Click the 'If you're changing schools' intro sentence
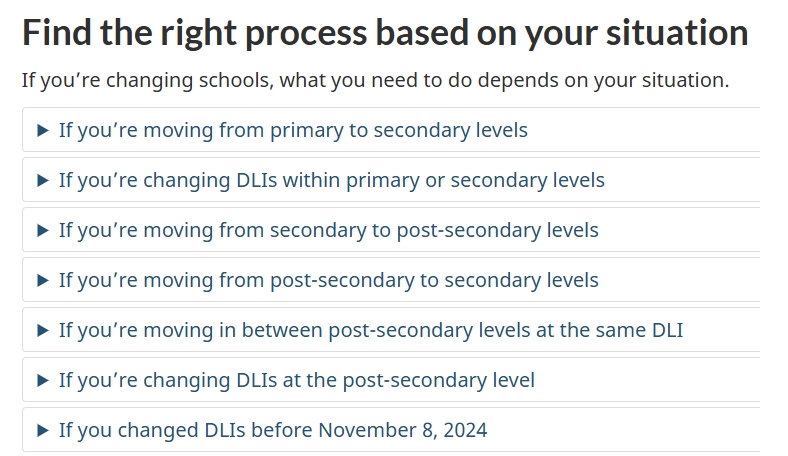The height and width of the screenshot is (456, 788). pos(375,80)
